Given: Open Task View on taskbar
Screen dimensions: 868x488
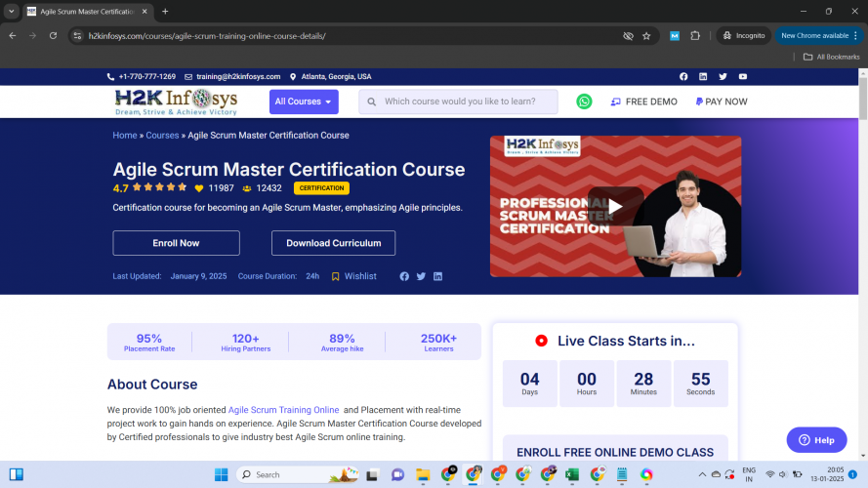Looking at the screenshot, I should click(372, 474).
